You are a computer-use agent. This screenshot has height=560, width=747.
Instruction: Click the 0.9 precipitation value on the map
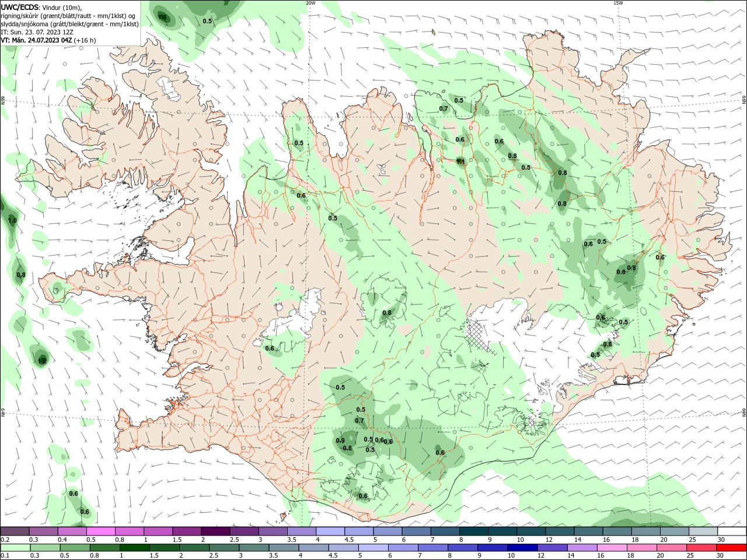tap(340, 440)
